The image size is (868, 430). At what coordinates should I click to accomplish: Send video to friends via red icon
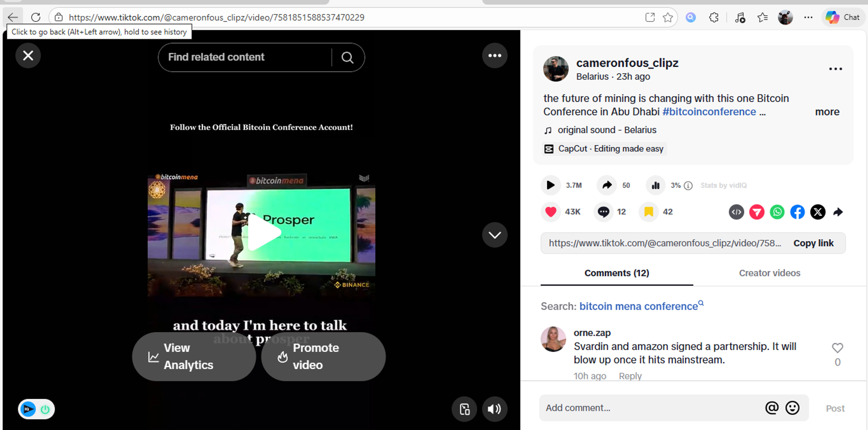(757, 212)
